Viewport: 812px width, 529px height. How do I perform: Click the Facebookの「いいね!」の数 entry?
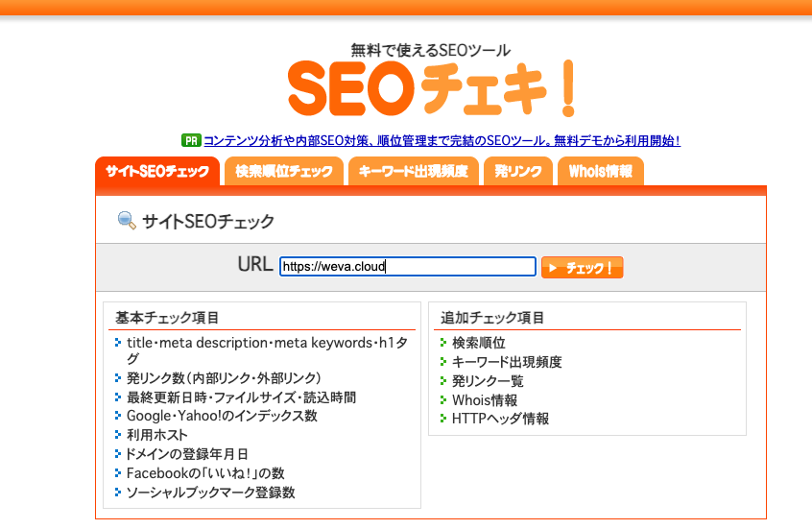tap(205, 473)
